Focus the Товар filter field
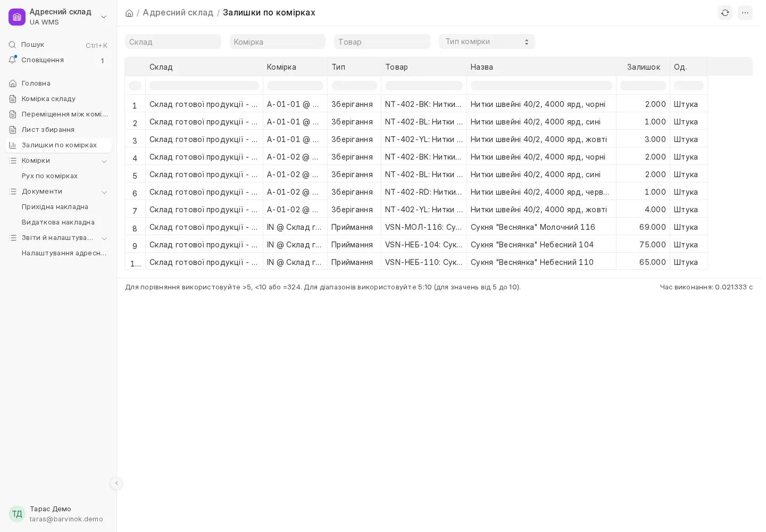Viewport: 766px width, 532px height. pyautogui.click(x=382, y=41)
